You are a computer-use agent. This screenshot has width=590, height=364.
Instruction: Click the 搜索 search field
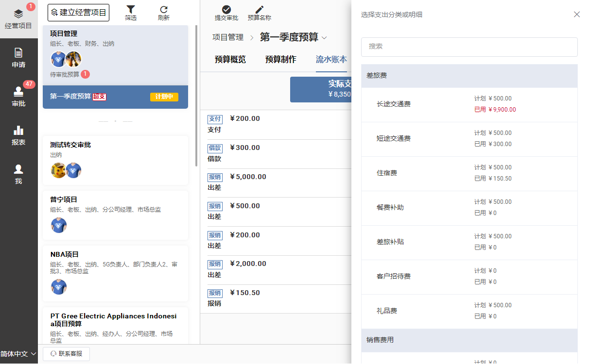click(x=469, y=47)
